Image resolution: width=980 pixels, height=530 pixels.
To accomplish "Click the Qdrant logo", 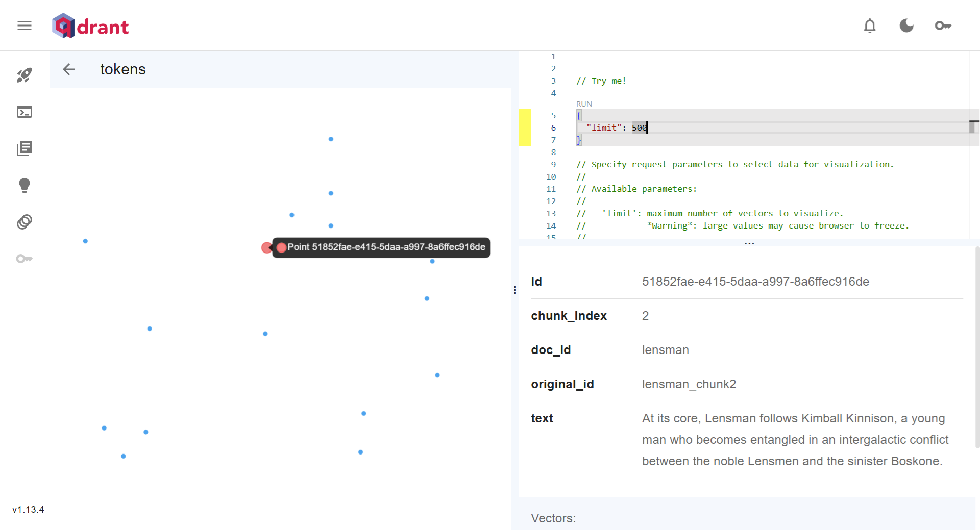I will coord(90,26).
